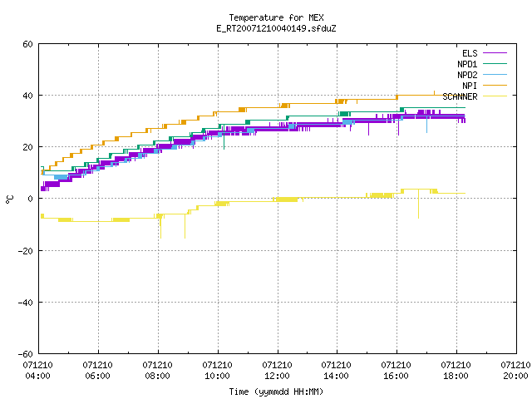This screenshot has width=532, height=399.
Task: Click the yellow SCANNER legend line sample
Action: click(495, 96)
